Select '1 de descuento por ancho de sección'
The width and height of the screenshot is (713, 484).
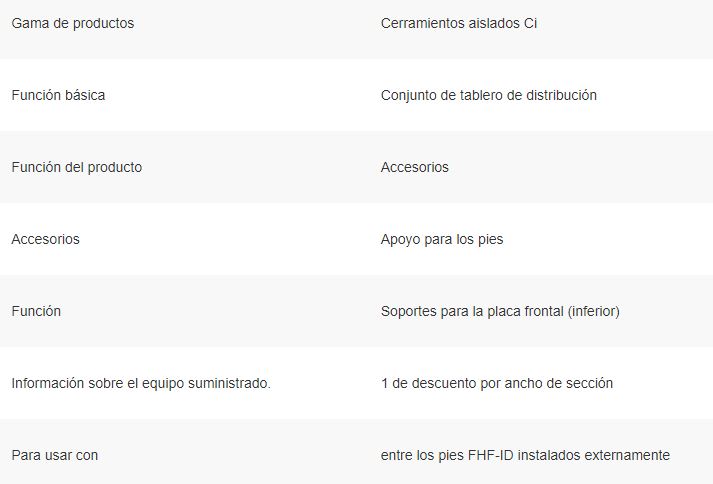[497, 383]
